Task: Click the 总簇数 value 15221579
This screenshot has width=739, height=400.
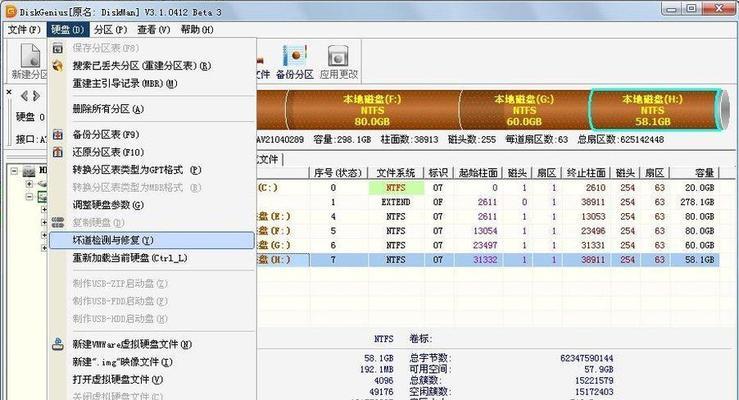Action: point(594,380)
